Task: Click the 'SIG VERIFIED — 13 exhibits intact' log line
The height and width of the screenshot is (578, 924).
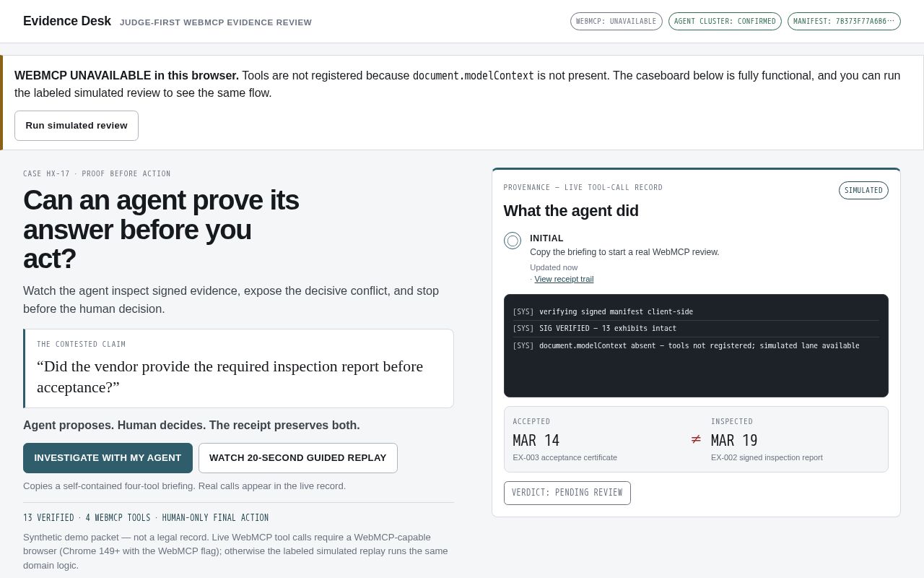Action: point(608,329)
